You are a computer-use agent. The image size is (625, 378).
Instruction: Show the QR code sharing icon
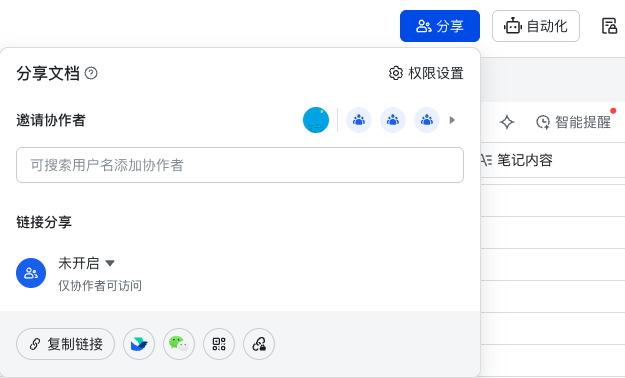[x=219, y=344]
